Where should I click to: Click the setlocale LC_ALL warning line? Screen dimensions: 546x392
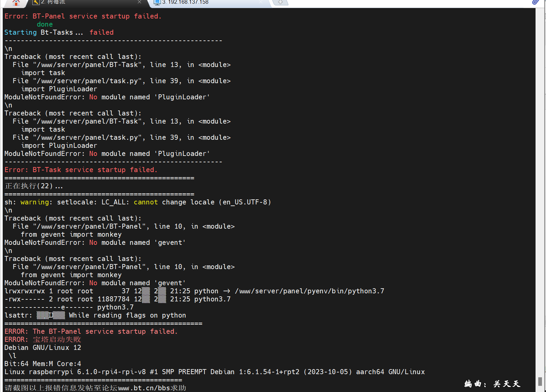click(x=138, y=202)
